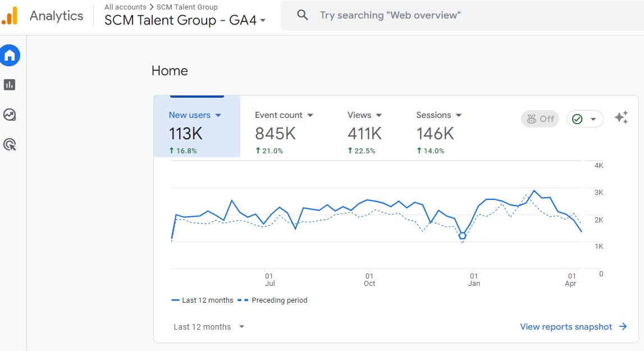Expand the Sessions metric dropdown
This screenshot has height=351, width=644.
pyautogui.click(x=459, y=116)
